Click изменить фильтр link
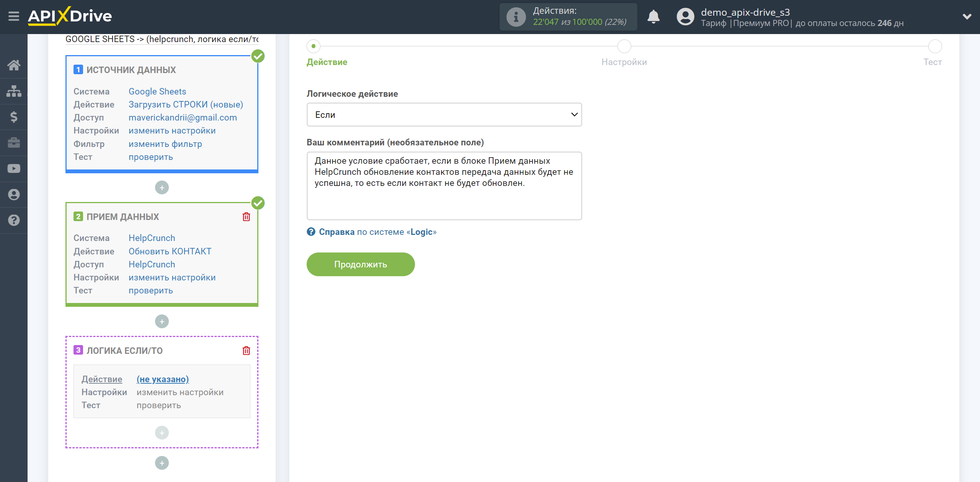Image resolution: width=980 pixels, height=482 pixels. click(x=165, y=144)
